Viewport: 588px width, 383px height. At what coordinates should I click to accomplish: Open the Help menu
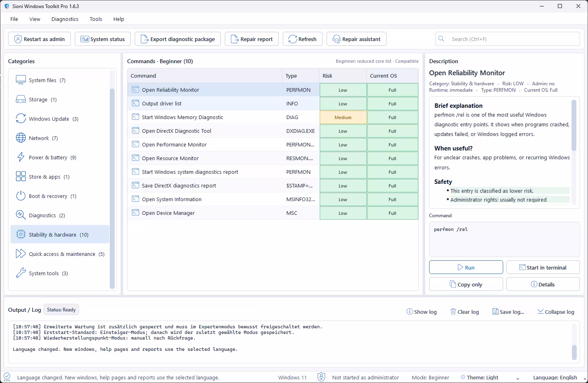point(119,19)
